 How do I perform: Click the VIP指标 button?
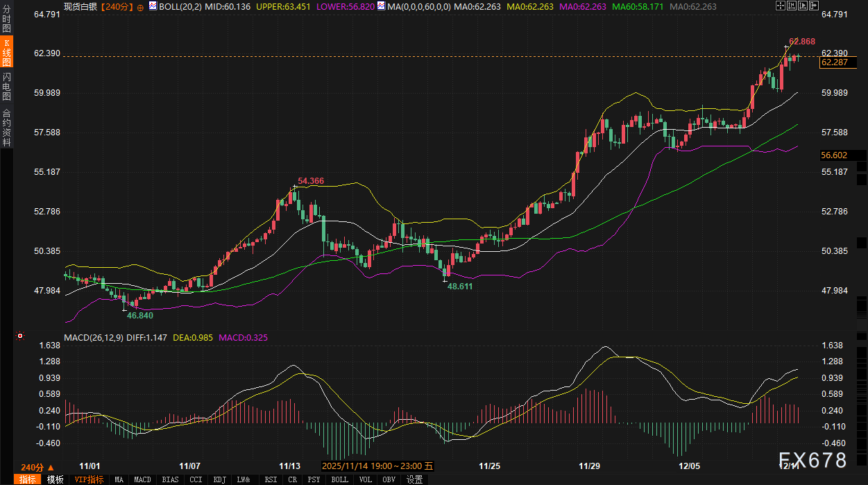[x=89, y=479]
